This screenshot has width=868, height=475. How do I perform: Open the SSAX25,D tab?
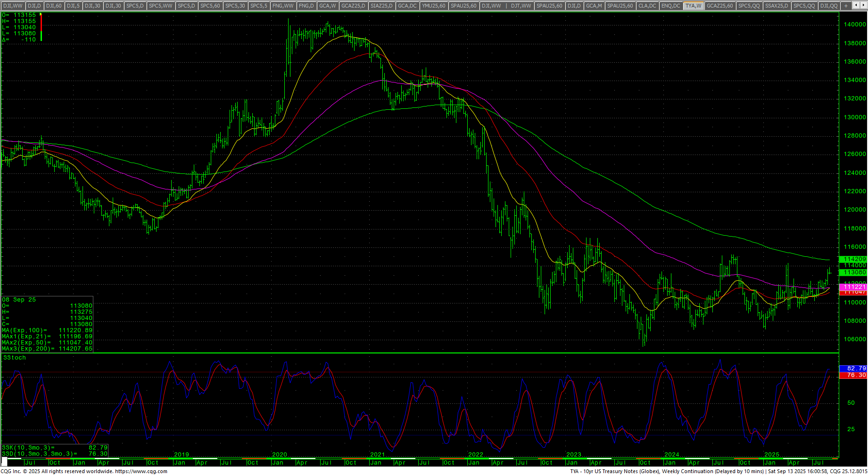777,6
